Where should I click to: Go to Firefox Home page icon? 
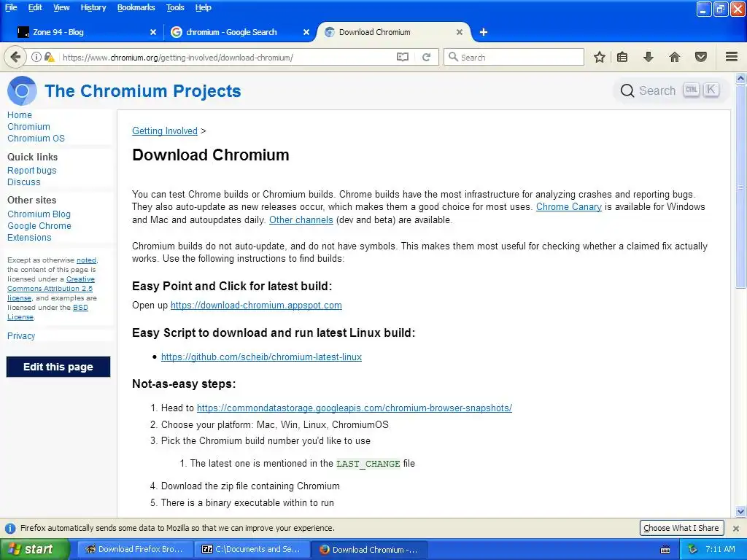click(675, 57)
